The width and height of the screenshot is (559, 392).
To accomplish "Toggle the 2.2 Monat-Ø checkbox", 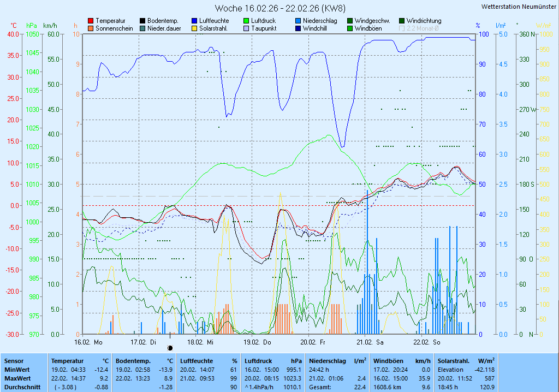I will [x=402, y=28].
